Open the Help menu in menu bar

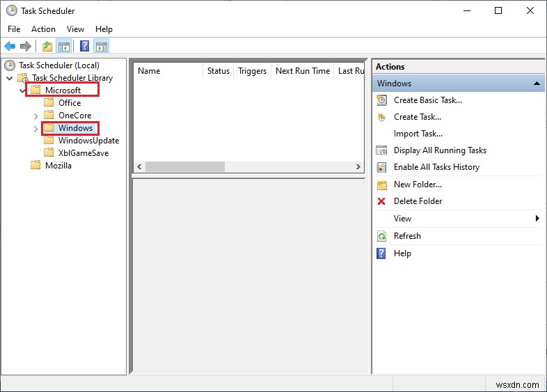pos(104,29)
